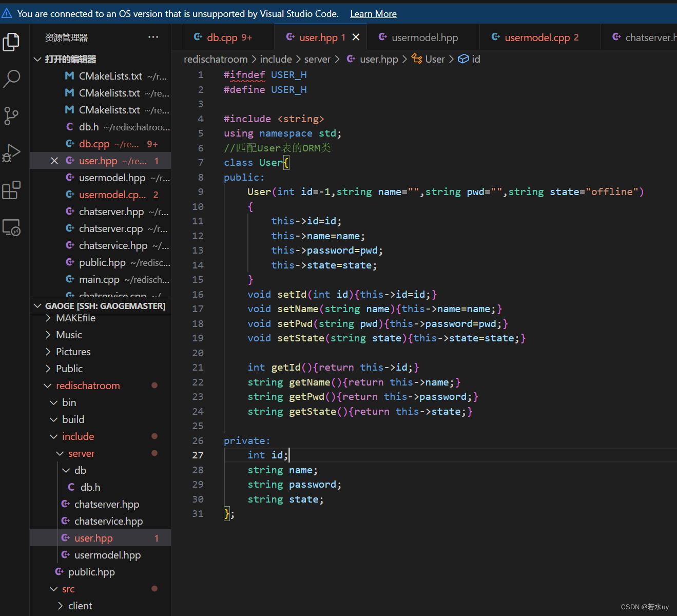Viewport: 677px width, 616px height.
Task: Open chatservice.hpp in file tree
Action: [108, 521]
